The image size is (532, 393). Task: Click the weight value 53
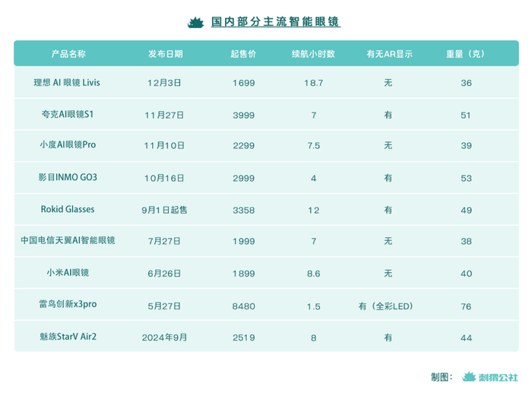point(466,178)
